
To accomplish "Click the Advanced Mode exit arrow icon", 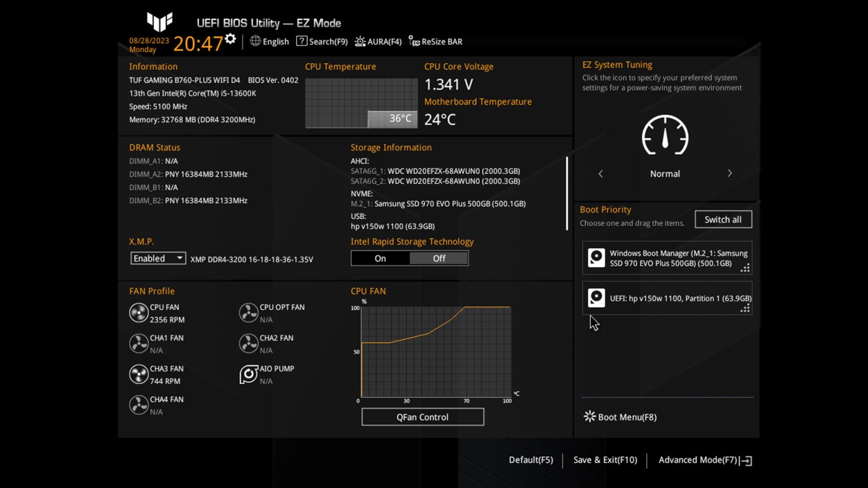I will [747, 461].
